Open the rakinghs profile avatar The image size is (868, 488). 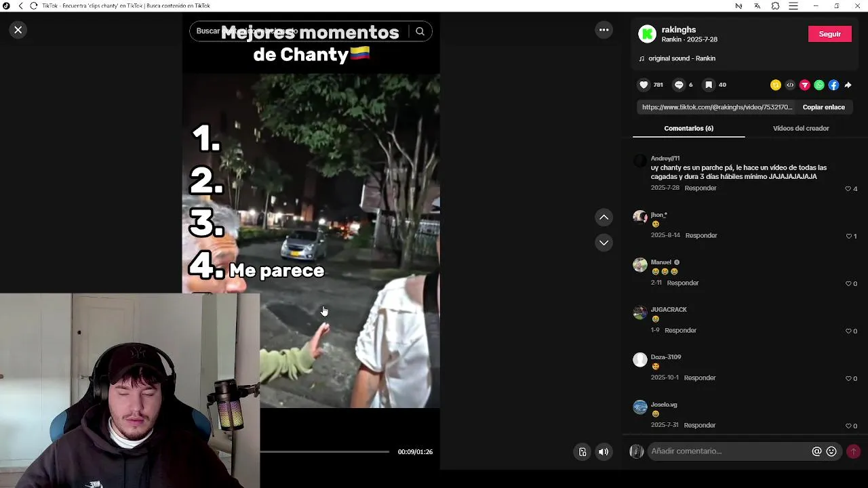648,34
